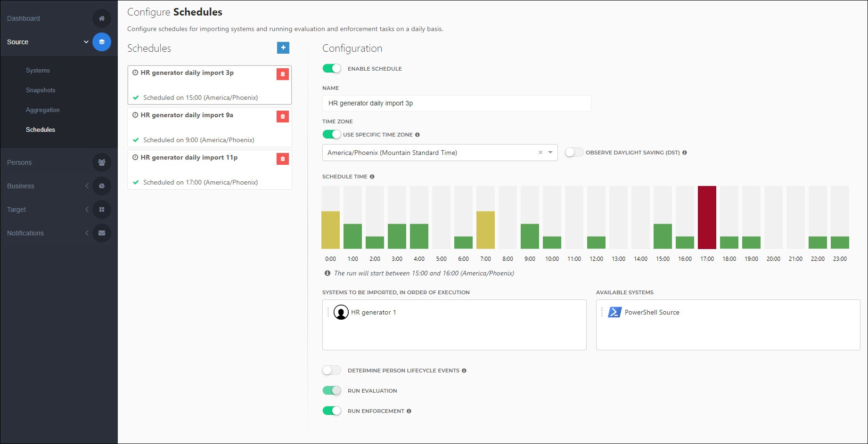
Task: Toggle Use Specific Time Zone switch
Action: [332, 134]
